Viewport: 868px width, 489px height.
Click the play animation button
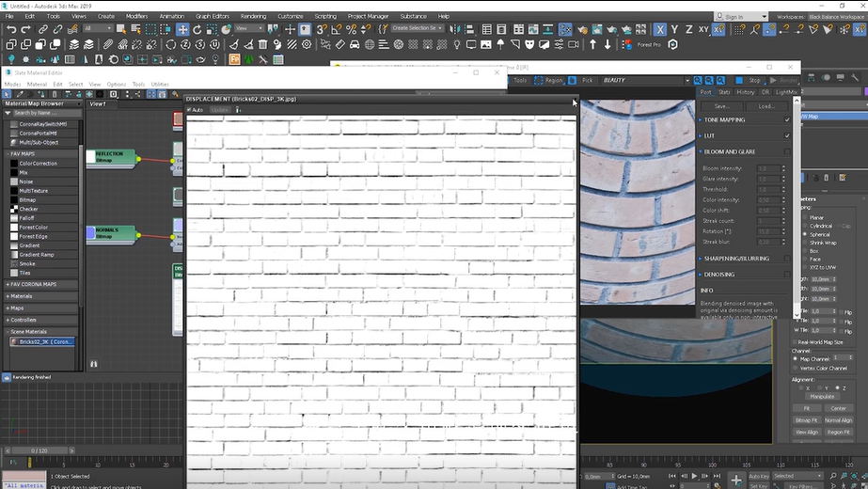694,476
